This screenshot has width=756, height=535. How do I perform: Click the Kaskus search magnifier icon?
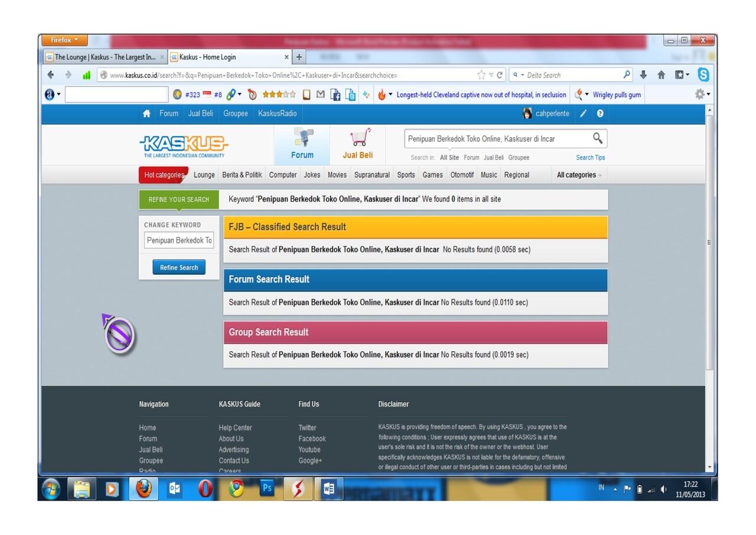(x=598, y=138)
